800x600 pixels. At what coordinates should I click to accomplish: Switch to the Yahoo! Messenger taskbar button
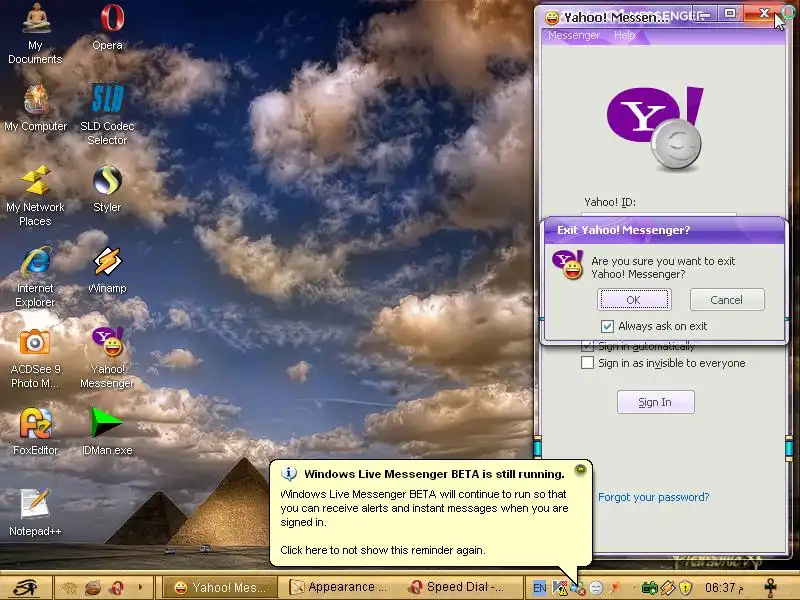pyautogui.click(x=220, y=588)
